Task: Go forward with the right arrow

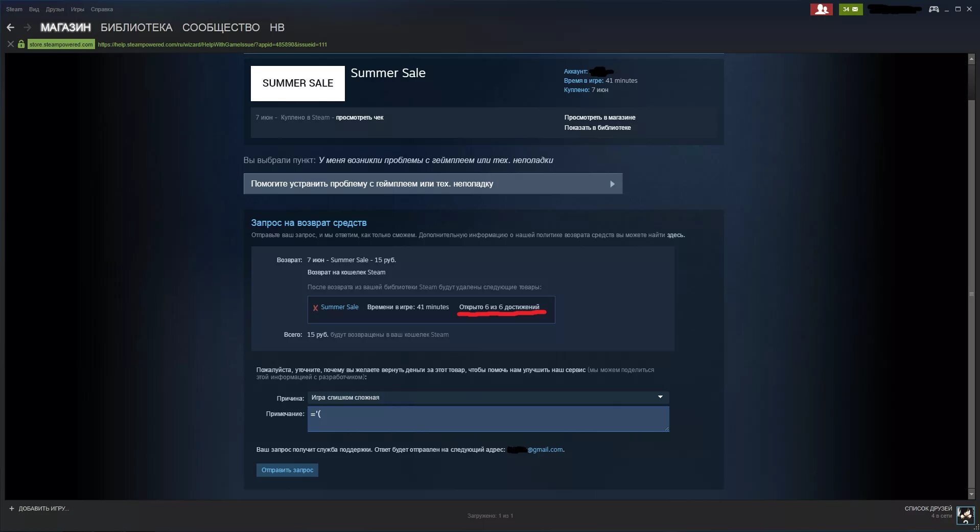Action: [x=28, y=28]
